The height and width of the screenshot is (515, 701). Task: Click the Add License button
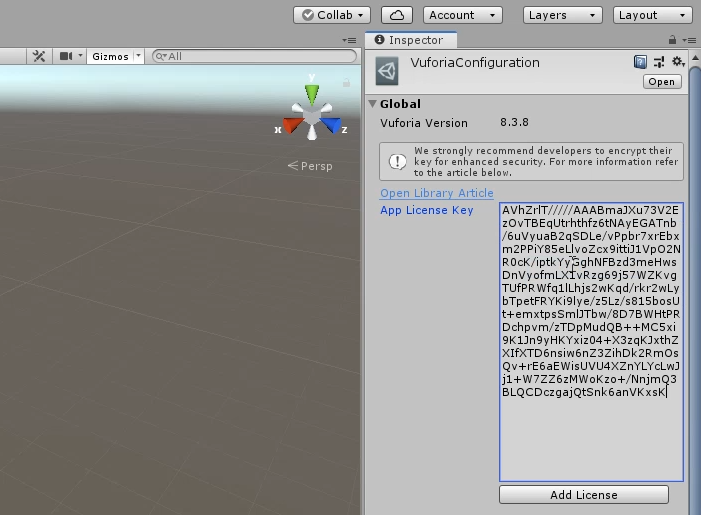point(584,495)
